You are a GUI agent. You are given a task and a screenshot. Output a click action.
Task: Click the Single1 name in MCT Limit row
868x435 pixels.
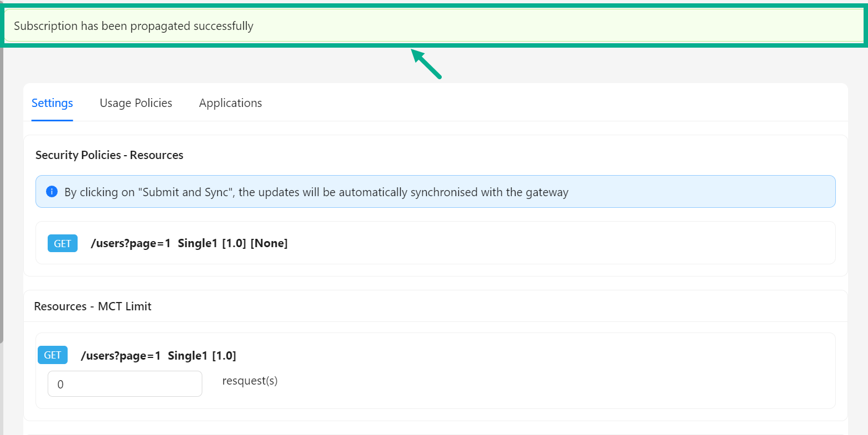(x=187, y=356)
